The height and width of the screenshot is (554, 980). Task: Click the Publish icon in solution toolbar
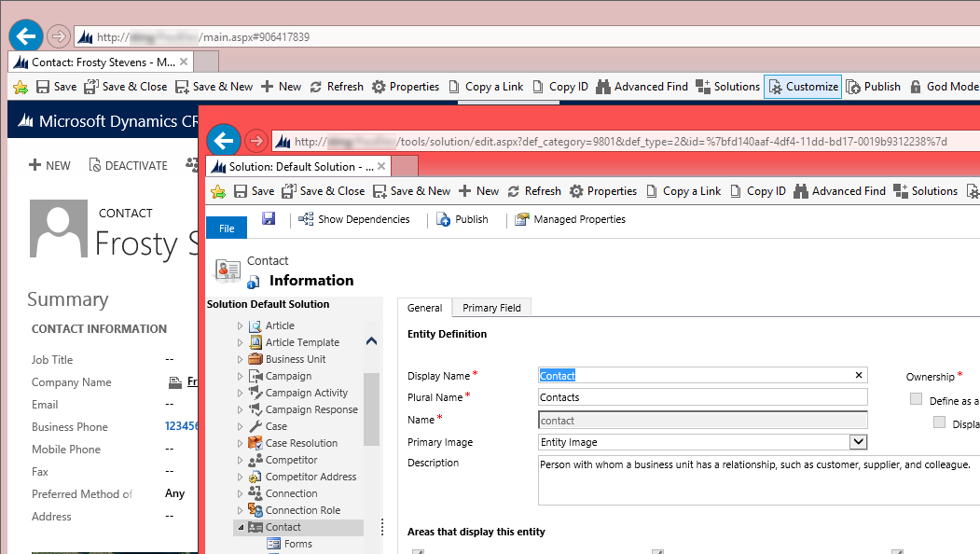pos(444,220)
